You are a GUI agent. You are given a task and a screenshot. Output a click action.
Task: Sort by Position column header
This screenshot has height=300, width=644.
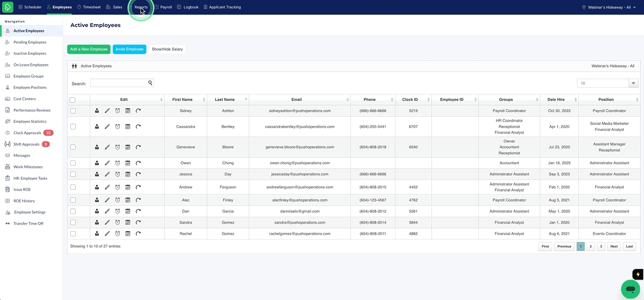pyautogui.click(x=609, y=99)
